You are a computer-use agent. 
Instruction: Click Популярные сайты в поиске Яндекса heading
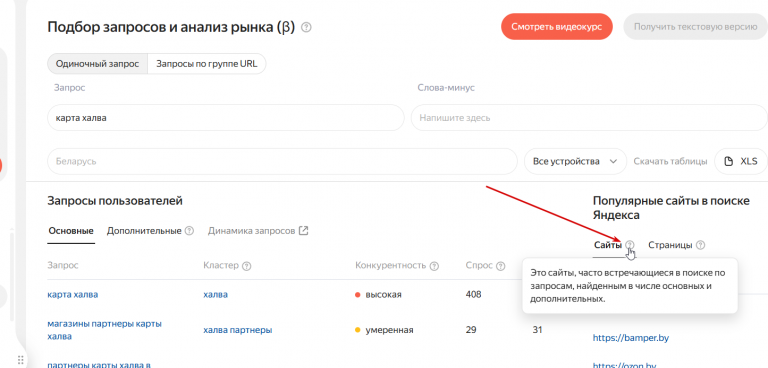671,208
